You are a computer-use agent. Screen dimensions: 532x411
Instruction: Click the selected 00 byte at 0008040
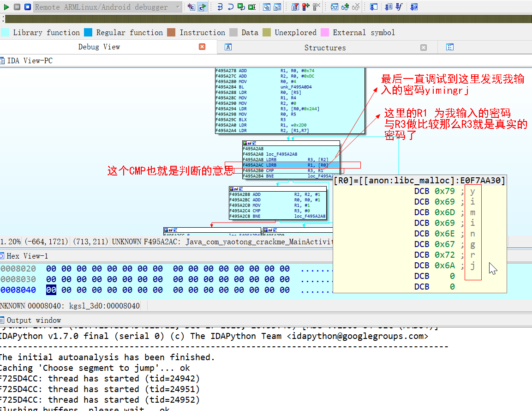point(51,290)
